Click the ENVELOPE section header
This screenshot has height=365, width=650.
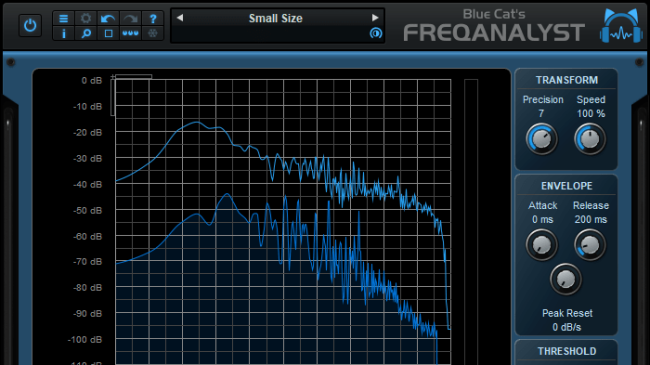pyautogui.click(x=567, y=186)
